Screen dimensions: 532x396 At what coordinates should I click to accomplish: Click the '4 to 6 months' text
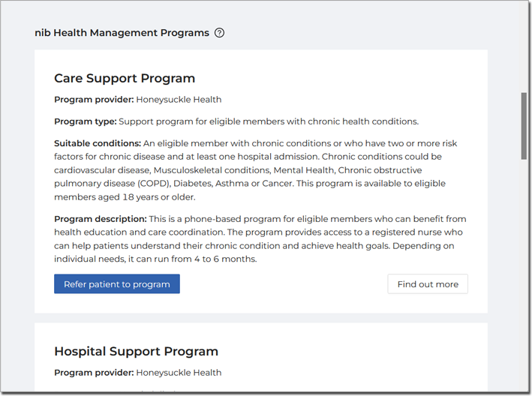[x=225, y=259]
